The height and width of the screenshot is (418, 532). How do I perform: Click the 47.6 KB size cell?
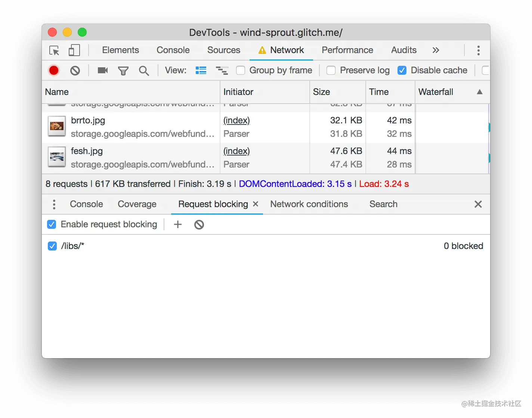(346, 151)
